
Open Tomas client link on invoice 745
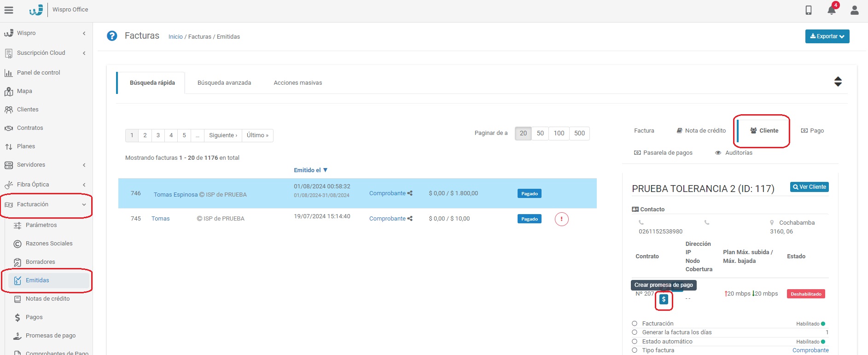pos(160,219)
